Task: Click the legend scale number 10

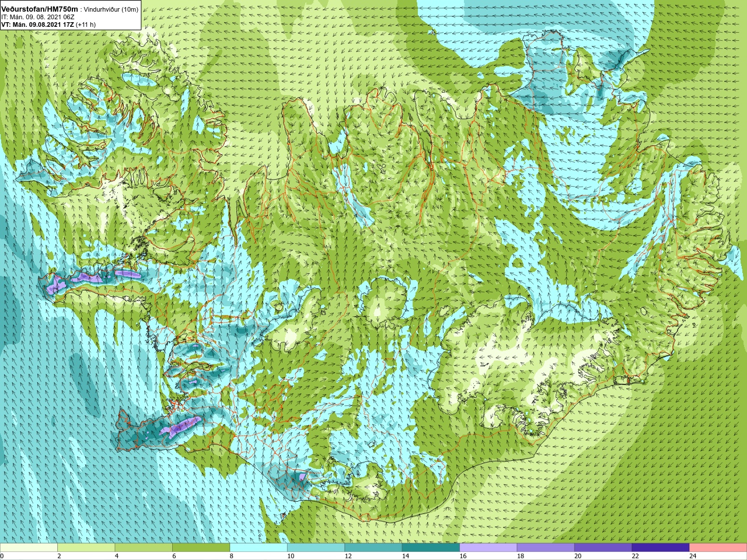Action: point(290,556)
